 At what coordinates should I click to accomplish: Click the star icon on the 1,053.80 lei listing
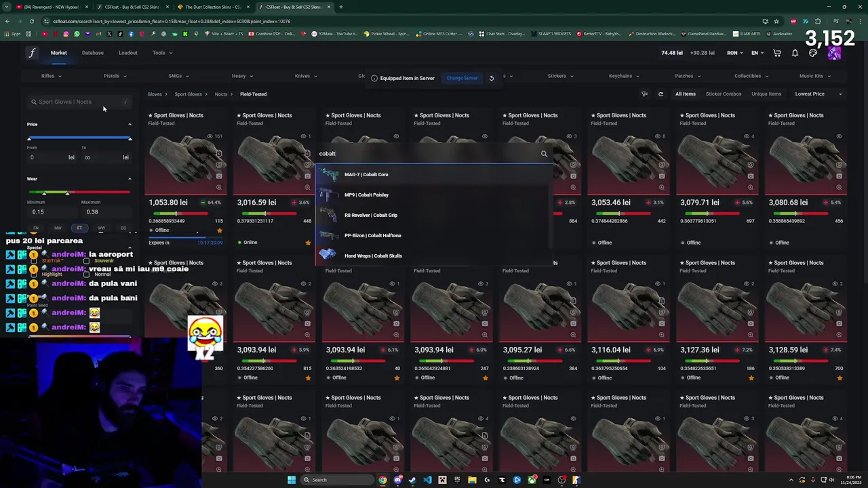219,230
